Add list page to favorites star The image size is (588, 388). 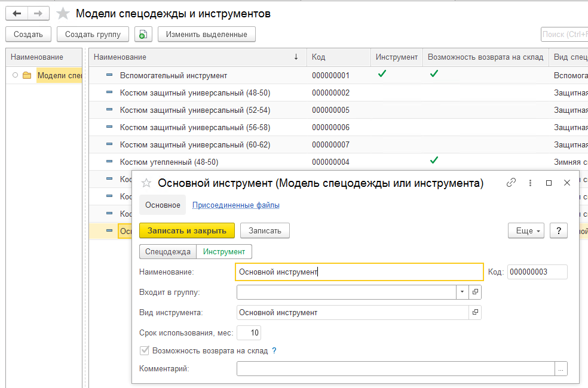63,14
